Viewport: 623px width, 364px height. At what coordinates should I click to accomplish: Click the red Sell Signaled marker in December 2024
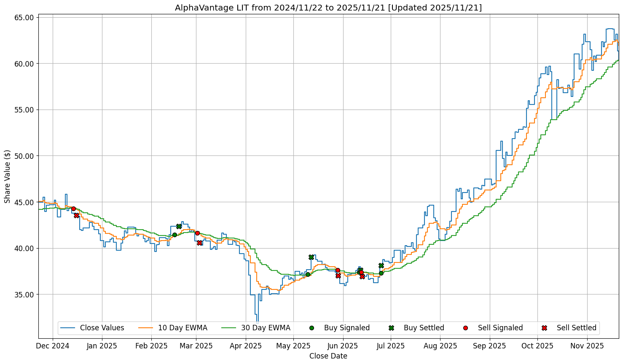point(73,209)
